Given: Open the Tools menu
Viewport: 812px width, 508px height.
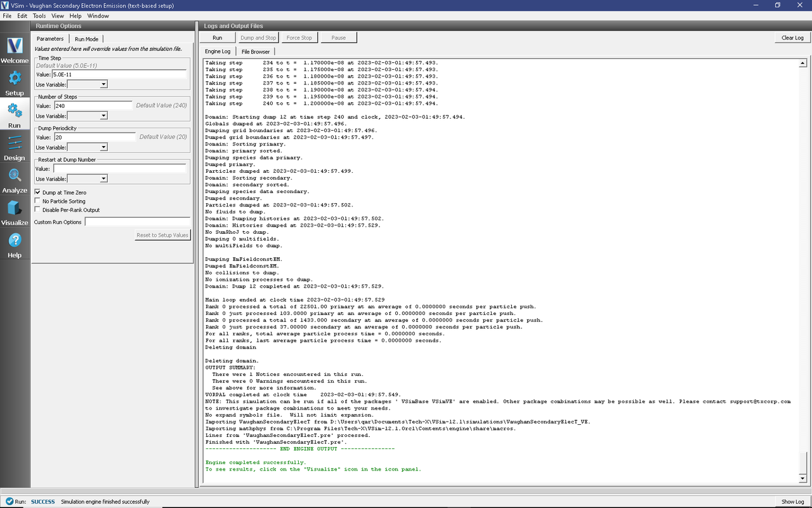Looking at the screenshot, I should [x=39, y=15].
